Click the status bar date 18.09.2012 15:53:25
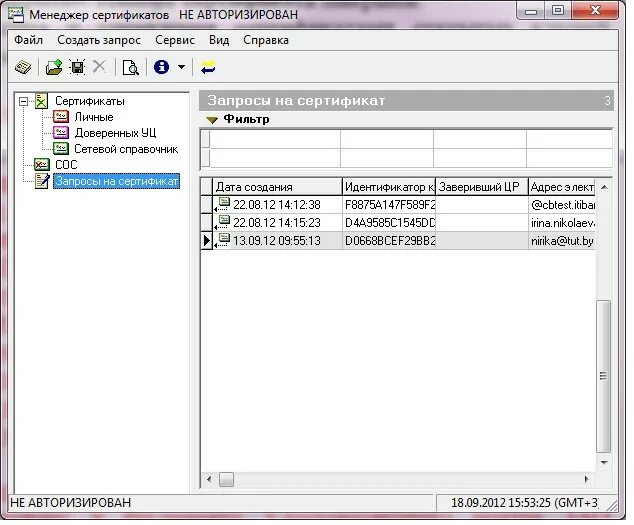The image size is (634, 525). (524, 503)
